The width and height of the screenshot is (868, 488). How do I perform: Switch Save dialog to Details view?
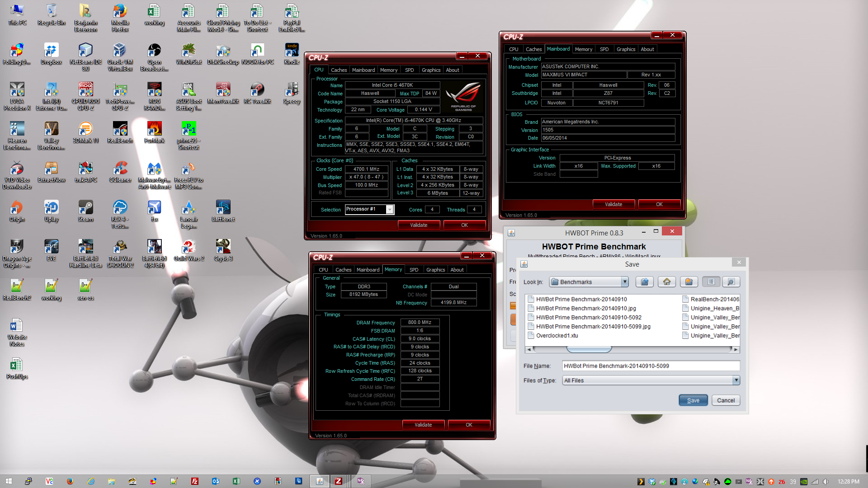731,282
